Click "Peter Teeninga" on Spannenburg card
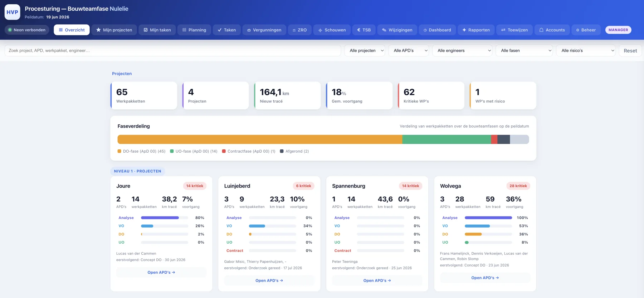The image size is (644, 298). point(345,262)
